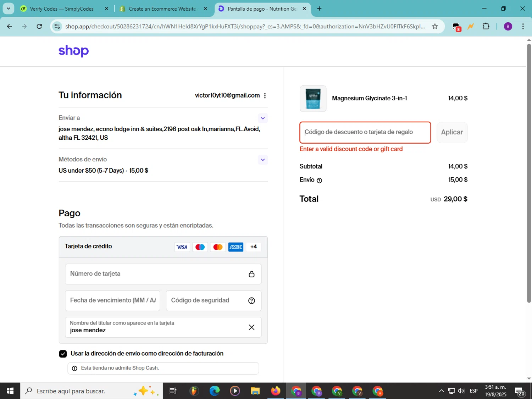Focus the Fecha de vencimiento field
The width and height of the screenshot is (532, 399).
[x=112, y=300]
